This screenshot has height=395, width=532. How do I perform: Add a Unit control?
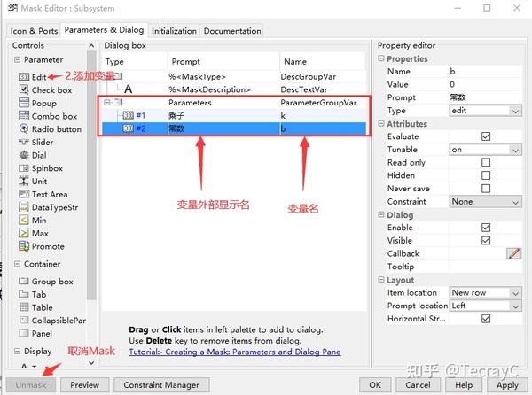pyautogui.click(x=33, y=182)
